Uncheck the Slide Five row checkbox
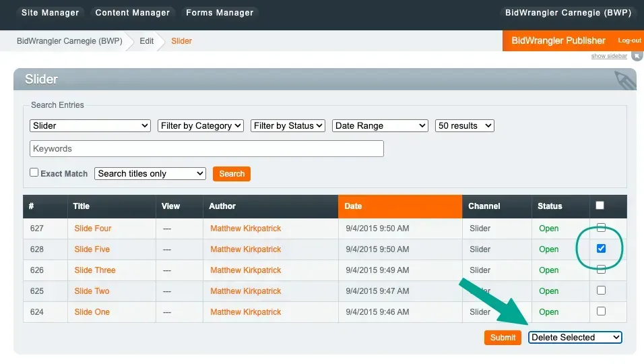Screen dimensions: 644x364 click(x=601, y=249)
